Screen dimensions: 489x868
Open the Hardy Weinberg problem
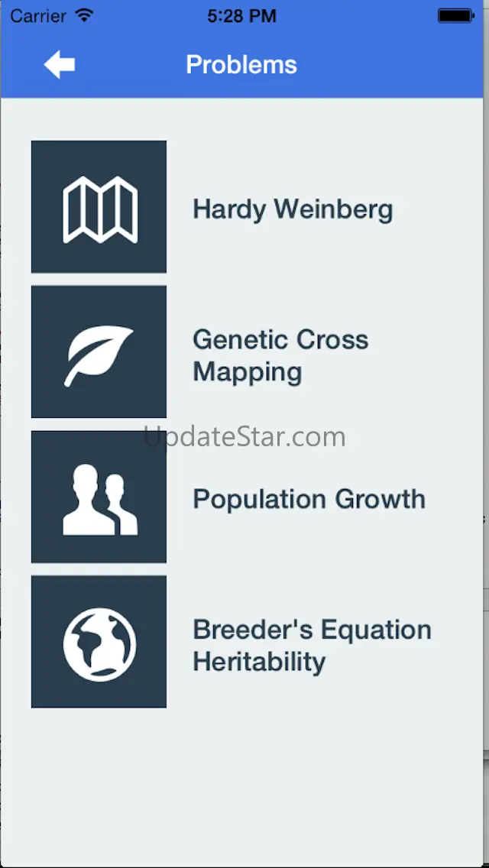[293, 209]
